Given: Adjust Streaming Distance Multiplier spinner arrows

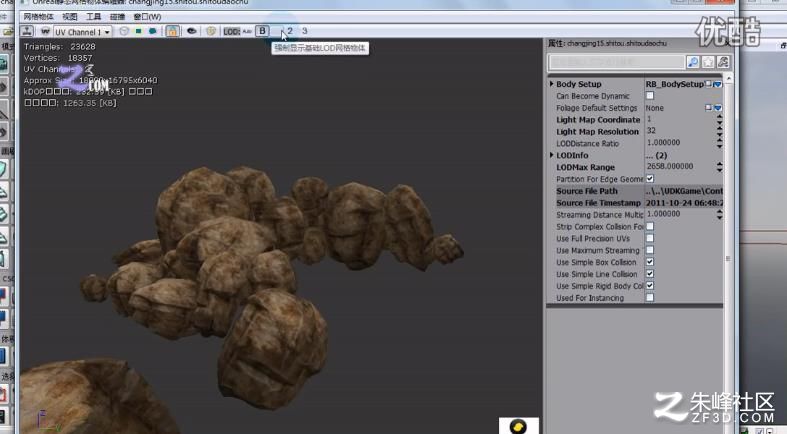Looking at the screenshot, I should [719, 215].
